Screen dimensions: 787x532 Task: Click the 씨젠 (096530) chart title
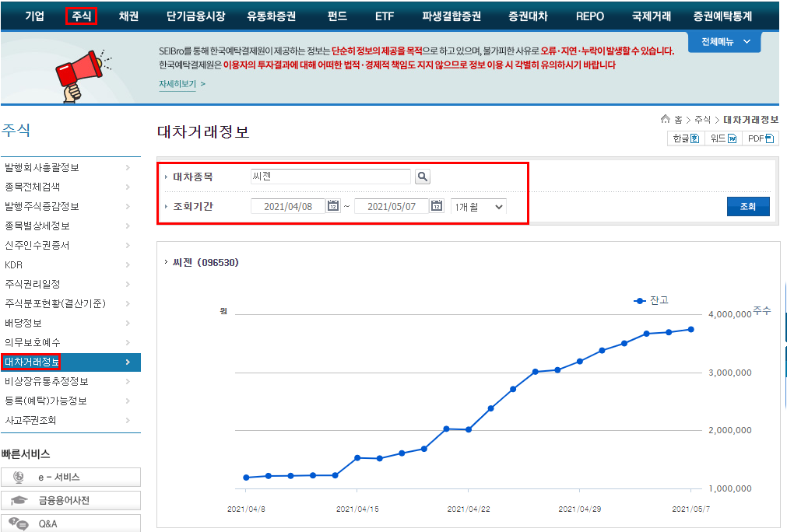click(206, 262)
